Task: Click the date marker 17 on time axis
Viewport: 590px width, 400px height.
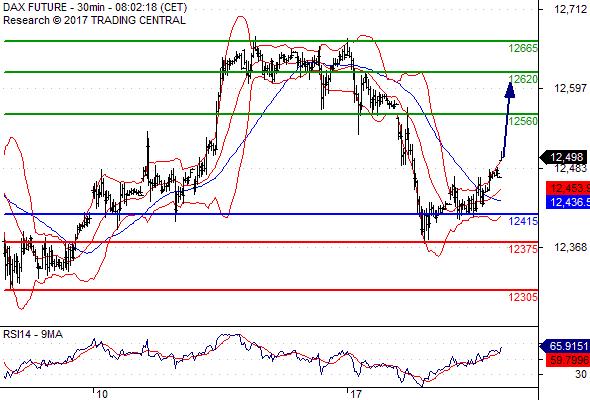Action: [x=356, y=394]
